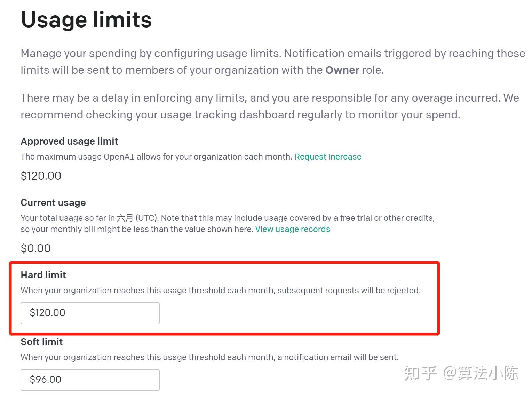The image size is (532, 395).
Task: Click the hard limit rejection description text
Action: click(x=221, y=290)
